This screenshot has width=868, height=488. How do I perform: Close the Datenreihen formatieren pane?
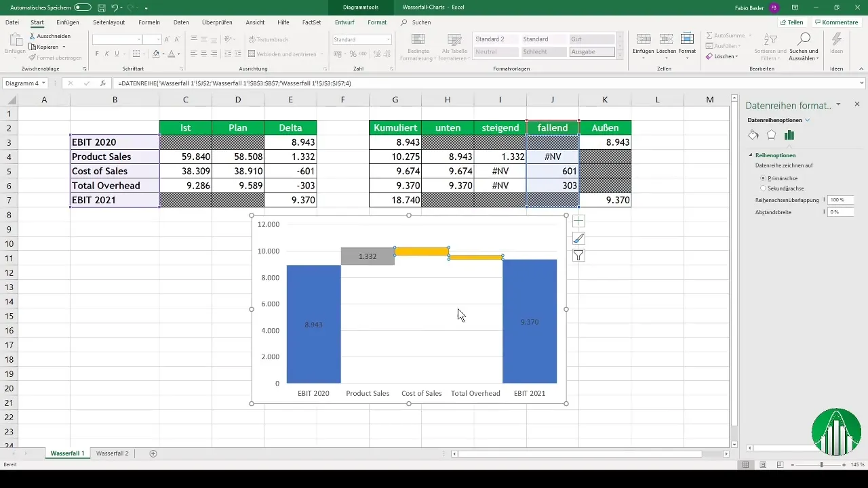coord(857,104)
